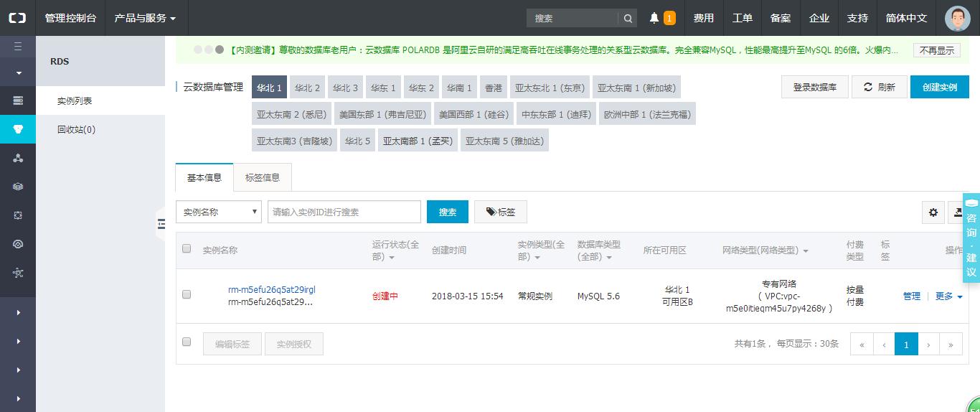Open the eye-shaped monitoring sidebar icon
This screenshot has height=412, width=980.
point(18,244)
